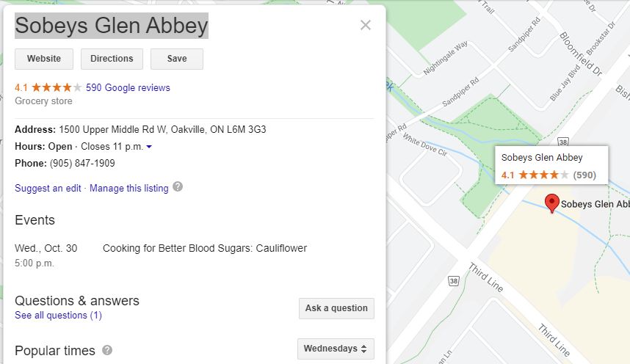
Task: Close the Sobeys Glen Abbey info panel
Action: [365, 25]
